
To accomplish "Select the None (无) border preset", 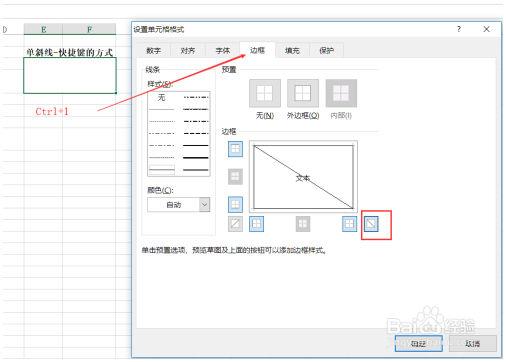I will point(265,93).
